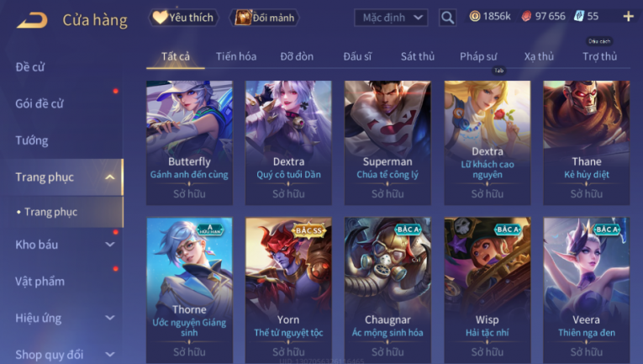
Task: Switch to the Pháp sư tab
Action: tap(478, 56)
